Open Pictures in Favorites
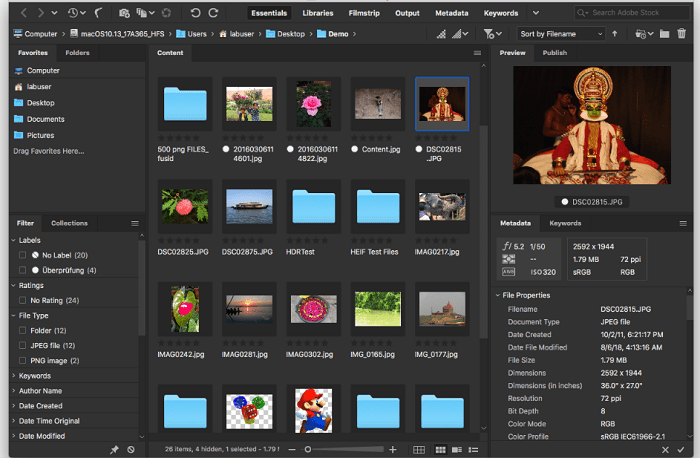 (x=41, y=135)
